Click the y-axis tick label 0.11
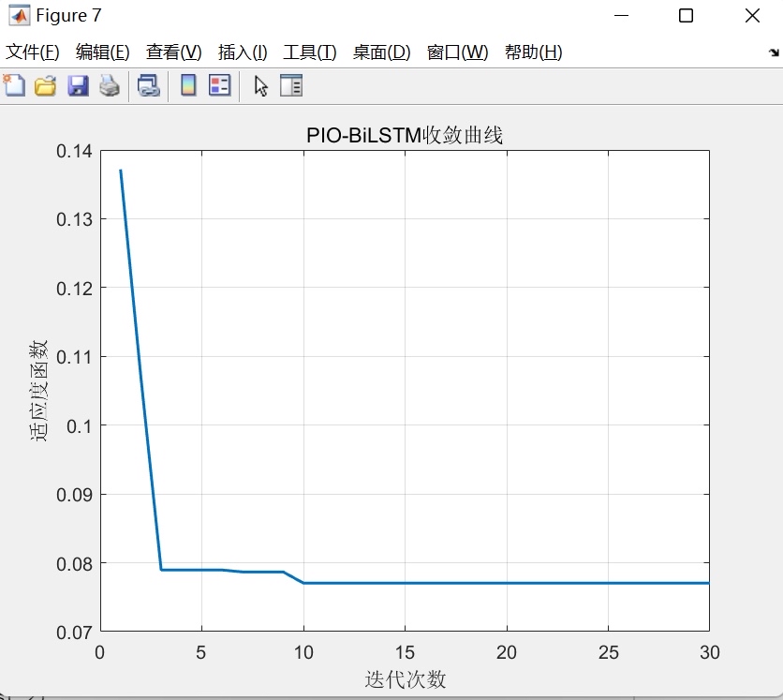The width and height of the screenshot is (783, 700). pos(74,358)
